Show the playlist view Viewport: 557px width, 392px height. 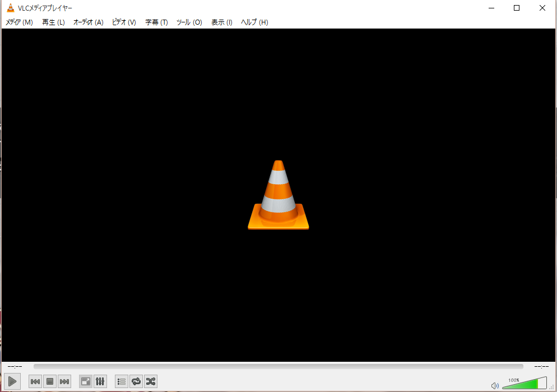click(122, 381)
